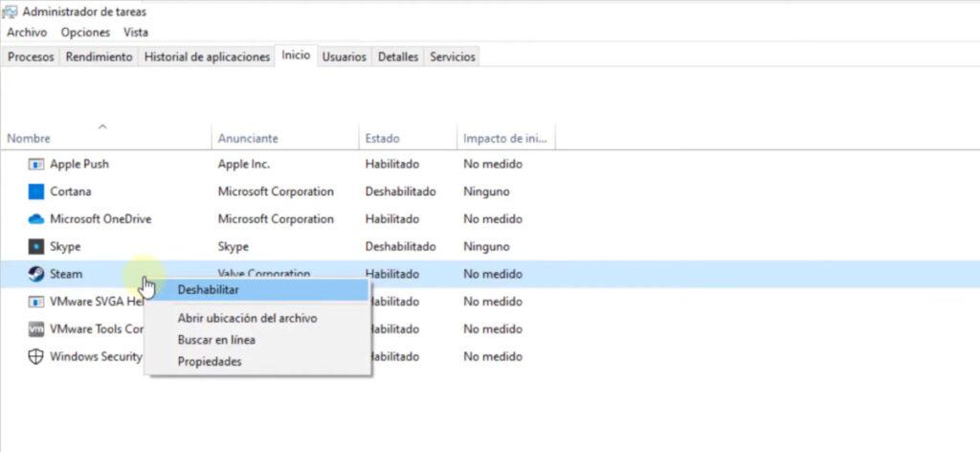
Task: Click the Steam logo icon
Action: (x=36, y=274)
